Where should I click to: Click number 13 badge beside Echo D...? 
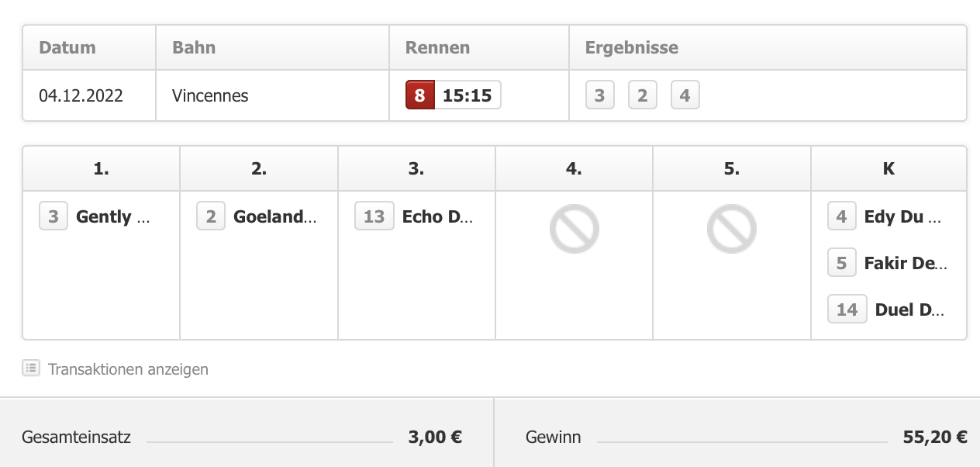tap(374, 216)
